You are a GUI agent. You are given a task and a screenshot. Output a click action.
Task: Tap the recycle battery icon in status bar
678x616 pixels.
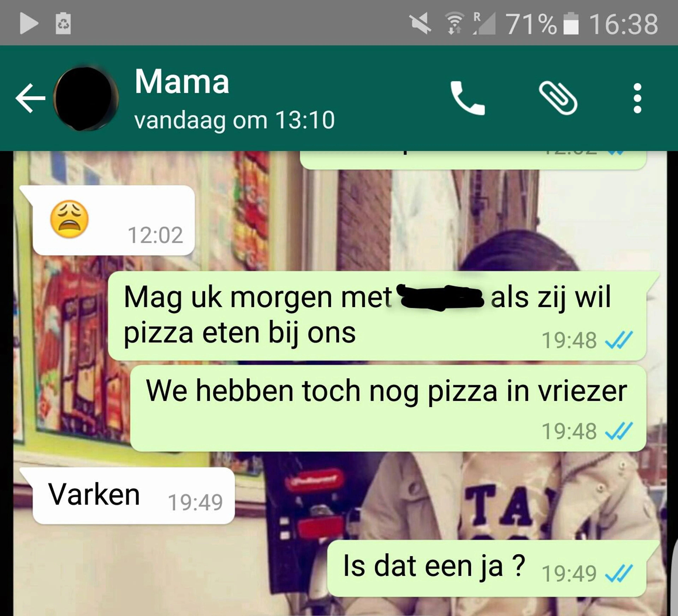tap(63, 23)
